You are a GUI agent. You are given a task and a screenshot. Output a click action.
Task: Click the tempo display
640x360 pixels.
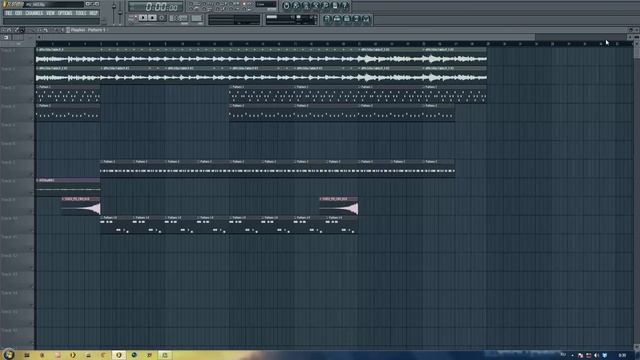178,18
